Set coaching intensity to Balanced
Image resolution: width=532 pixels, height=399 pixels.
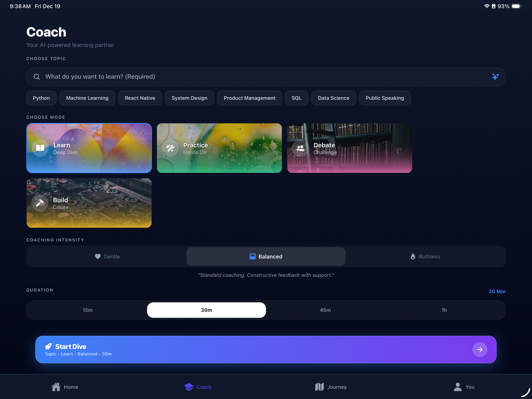tap(266, 256)
